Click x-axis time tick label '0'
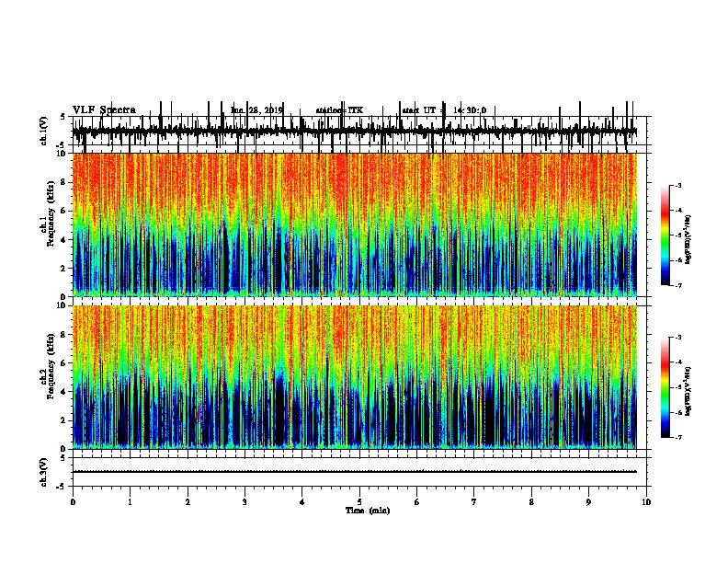The image size is (728, 563). [73, 502]
